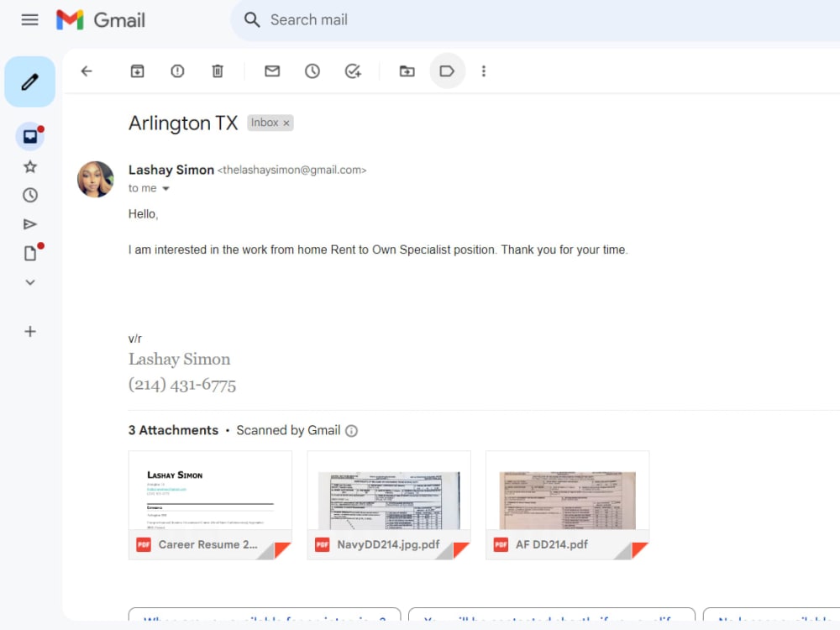Add this email to Tasks
This screenshot has height=630, width=840.
[353, 71]
